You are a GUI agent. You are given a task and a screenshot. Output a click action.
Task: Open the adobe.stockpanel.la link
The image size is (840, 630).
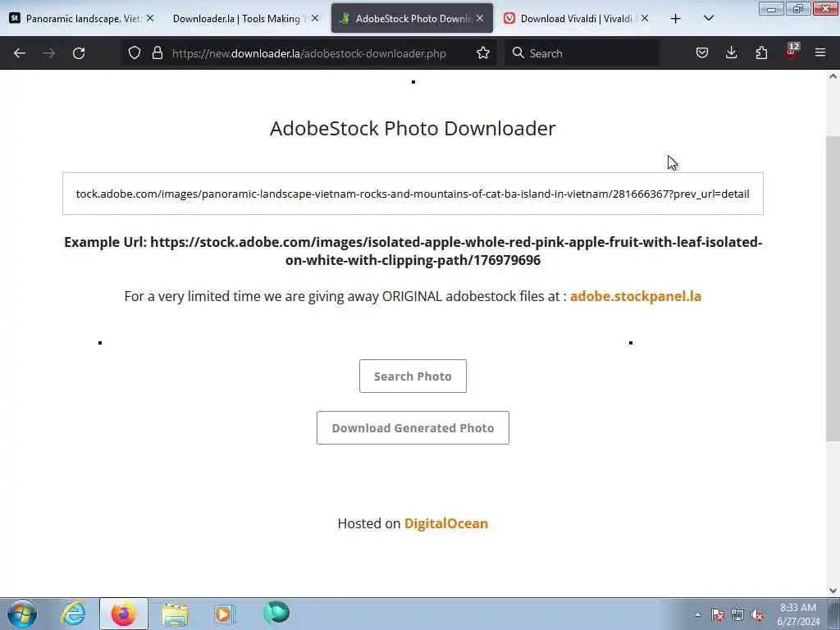[x=636, y=296]
